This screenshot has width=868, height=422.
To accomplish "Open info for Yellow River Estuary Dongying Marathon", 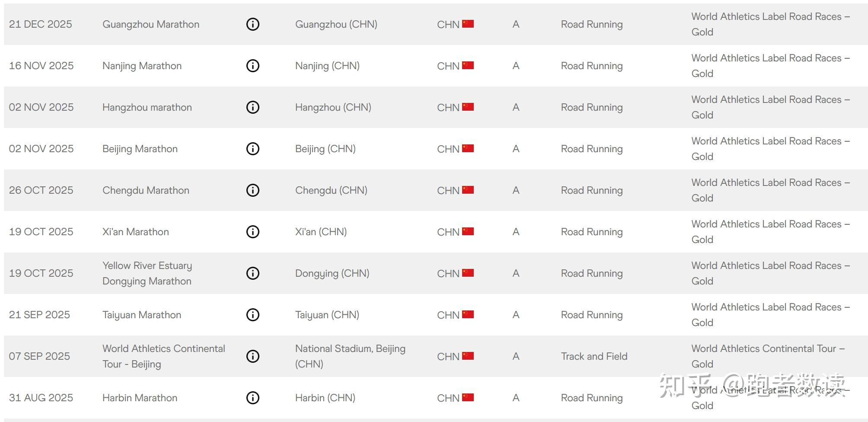I will pos(252,273).
